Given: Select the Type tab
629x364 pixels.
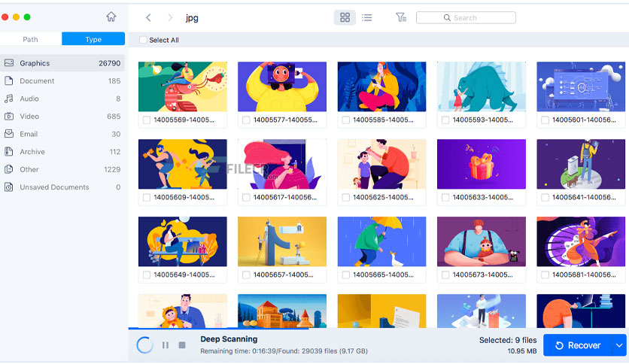Looking at the screenshot, I should pos(93,39).
